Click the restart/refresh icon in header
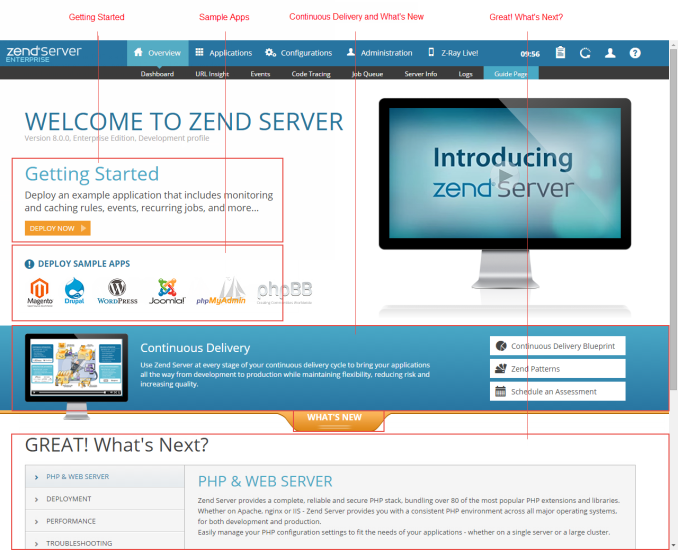 pyautogui.click(x=585, y=53)
